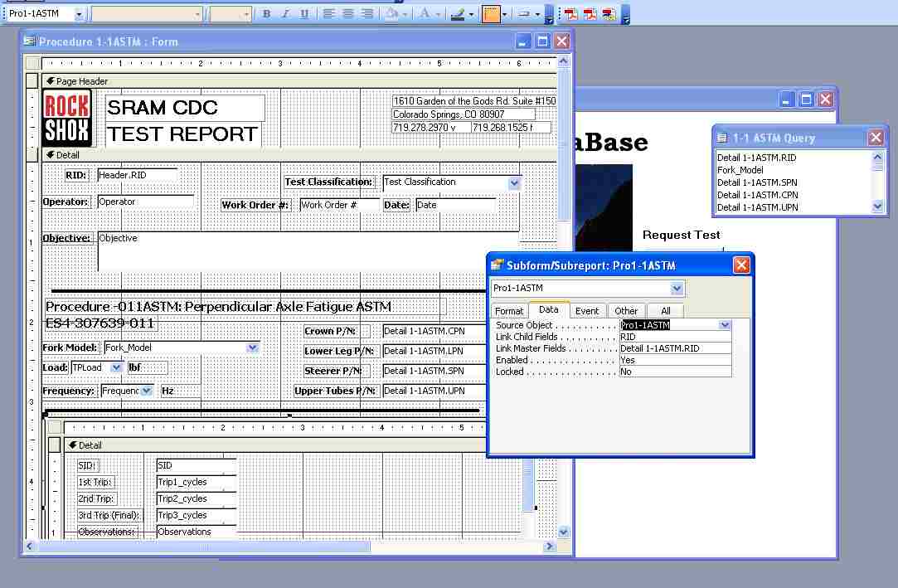Switch to the Other tab in properties
The image size is (898, 588).
626,311
